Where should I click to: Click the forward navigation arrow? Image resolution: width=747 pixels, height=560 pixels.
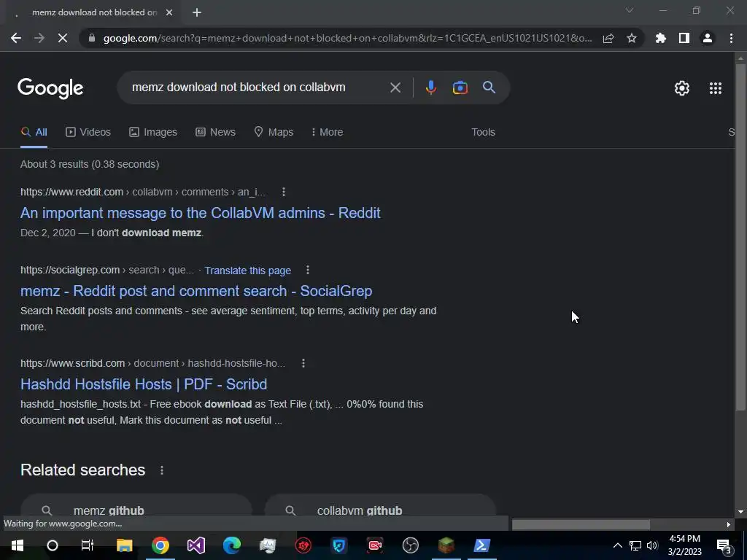coord(39,38)
